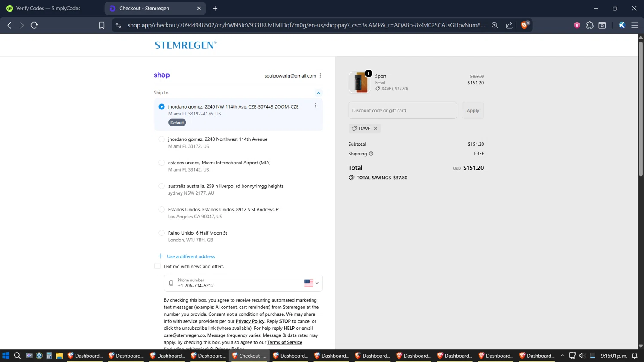This screenshot has width=644, height=362.
Task: Share this page icon
Action: (509, 25)
